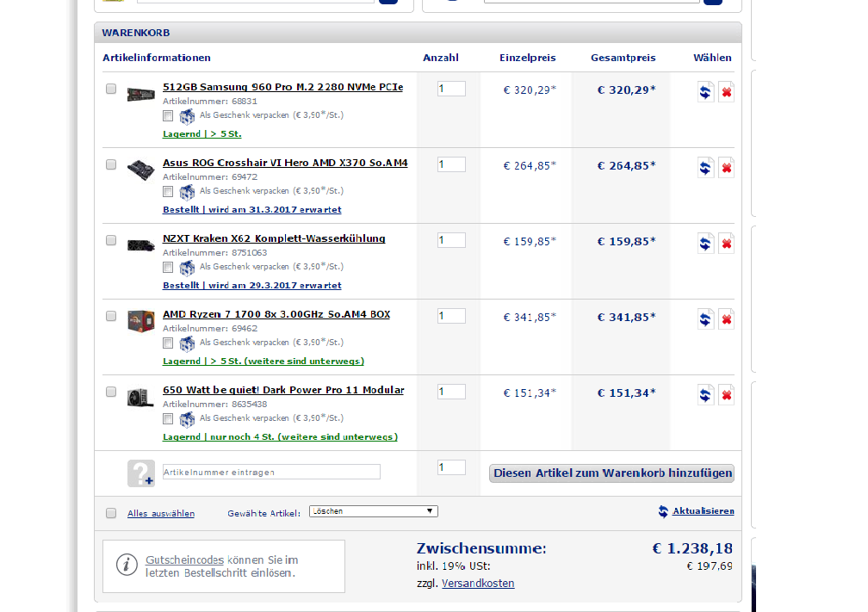Select the Samsung 960 Pro row checkbox
This screenshot has width=868, height=612.
click(111, 89)
